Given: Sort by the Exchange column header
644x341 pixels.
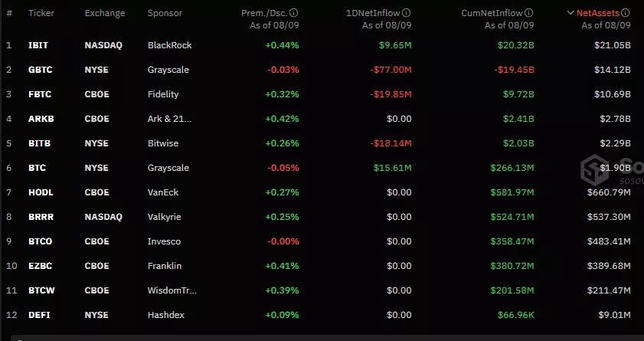Looking at the screenshot, I should point(105,13).
